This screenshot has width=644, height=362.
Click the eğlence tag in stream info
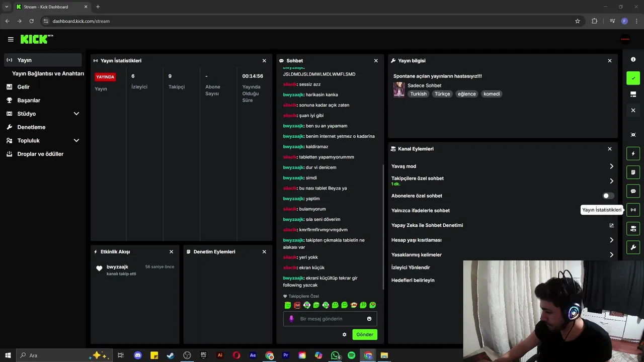pos(466,94)
